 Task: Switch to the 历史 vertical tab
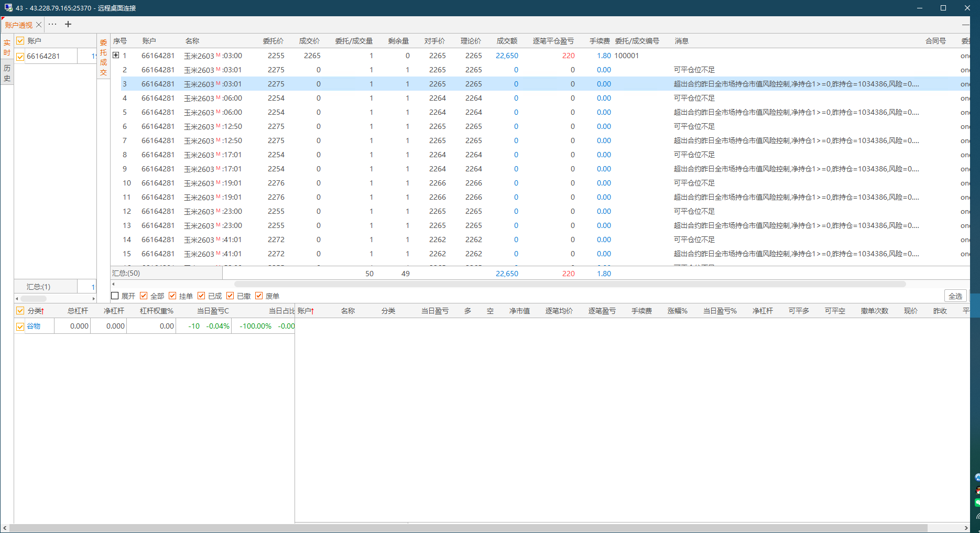pos(7,73)
